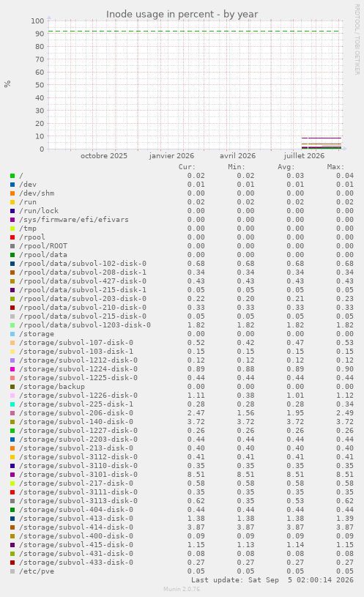Click the /sys/firmware/efi/efivars legend label
364x597 pixels.
click(x=74, y=220)
